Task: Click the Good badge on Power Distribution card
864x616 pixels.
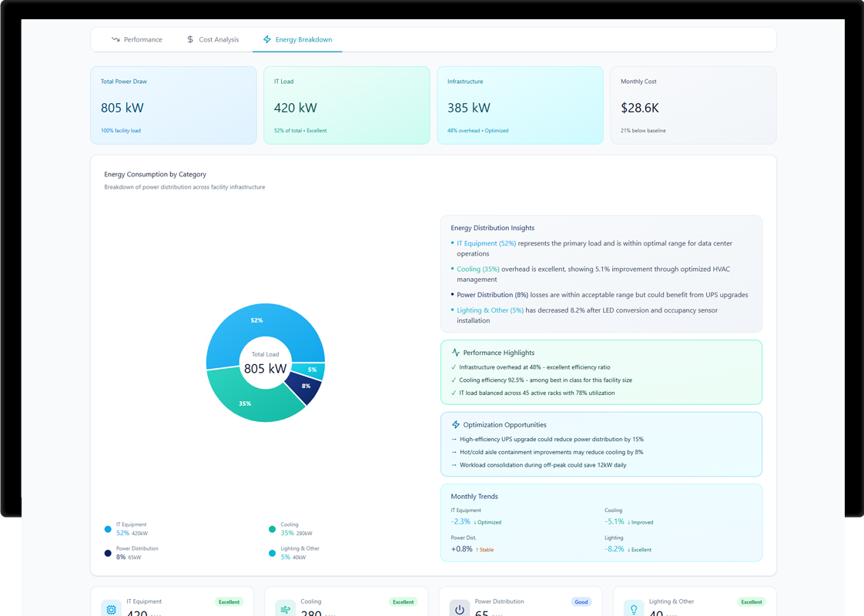Action: click(x=581, y=602)
